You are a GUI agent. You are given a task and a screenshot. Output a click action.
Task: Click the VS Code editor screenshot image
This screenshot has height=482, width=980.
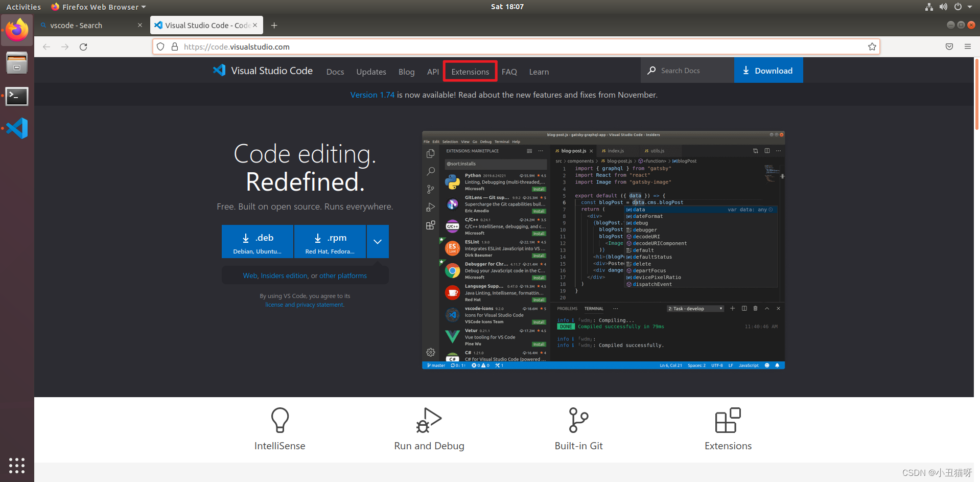coord(603,250)
